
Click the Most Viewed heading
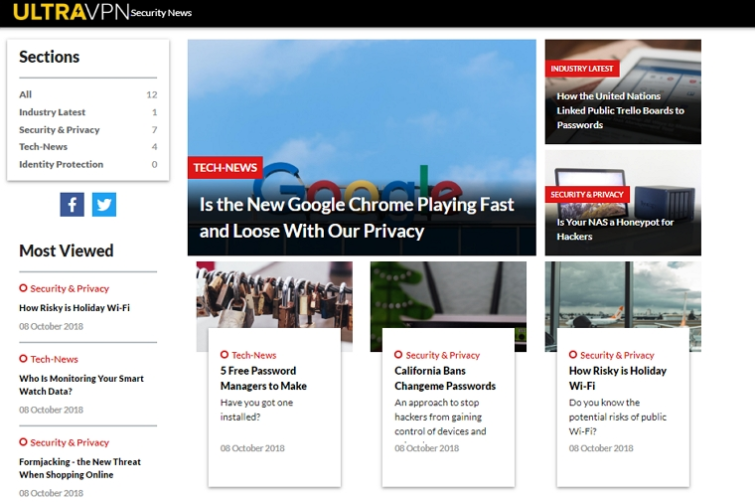pos(66,251)
